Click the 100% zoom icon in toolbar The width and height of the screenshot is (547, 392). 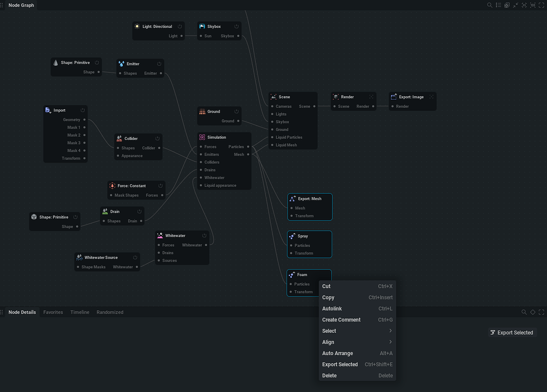click(x=533, y=5)
